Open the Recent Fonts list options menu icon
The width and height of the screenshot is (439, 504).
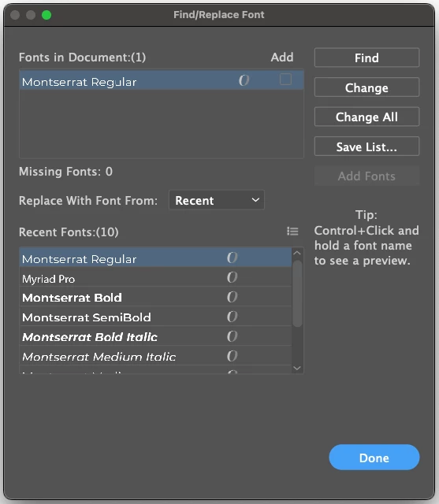[x=292, y=232]
